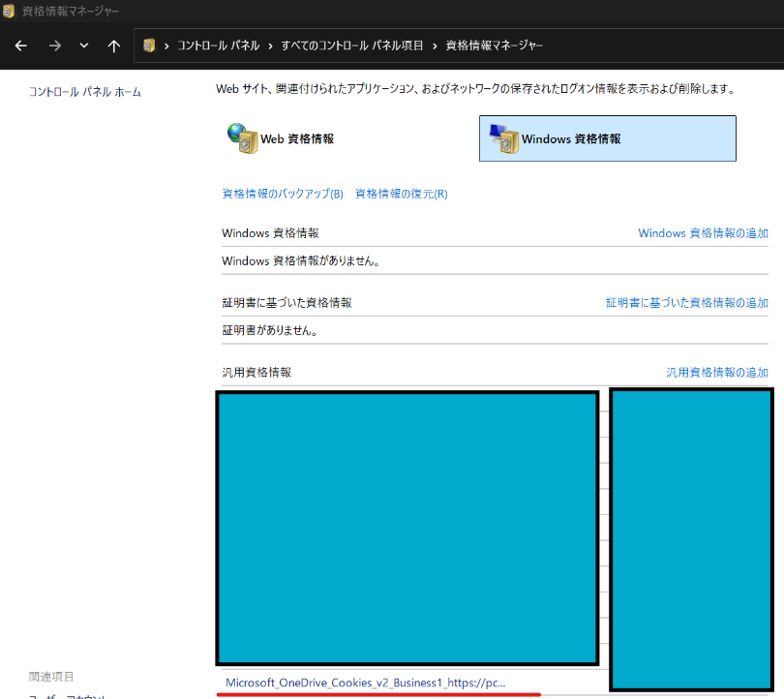Image resolution: width=784 pixels, height=699 pixels.
Task: Click 証明書に基づいた資格情報の追加 link
Action: pyautogui.click(x=687, y=302)
